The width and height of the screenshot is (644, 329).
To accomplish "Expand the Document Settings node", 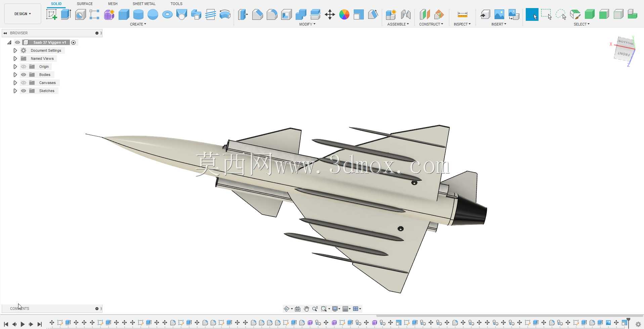I will [x=15, y=50].
